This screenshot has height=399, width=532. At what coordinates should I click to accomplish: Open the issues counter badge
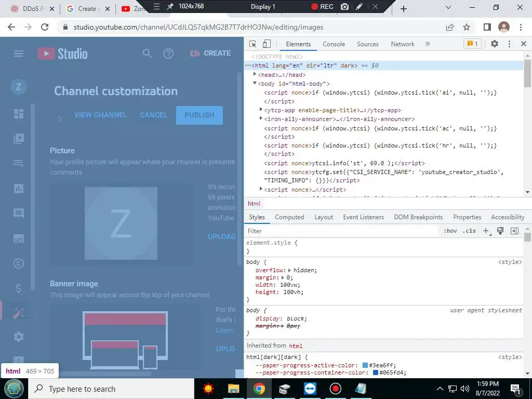click(472, 44)
